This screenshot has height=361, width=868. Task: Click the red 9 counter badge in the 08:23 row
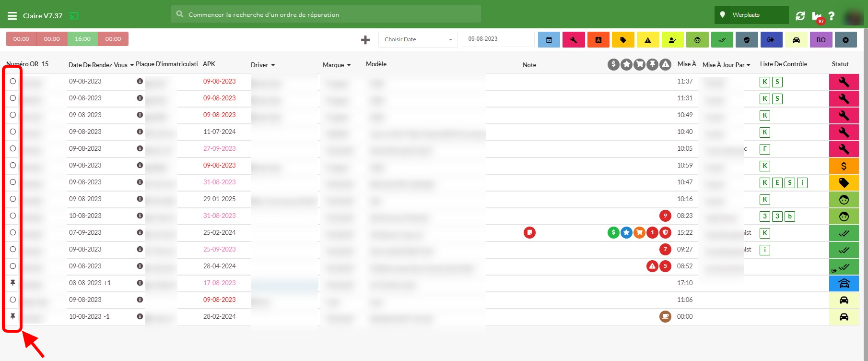(665, 216)
